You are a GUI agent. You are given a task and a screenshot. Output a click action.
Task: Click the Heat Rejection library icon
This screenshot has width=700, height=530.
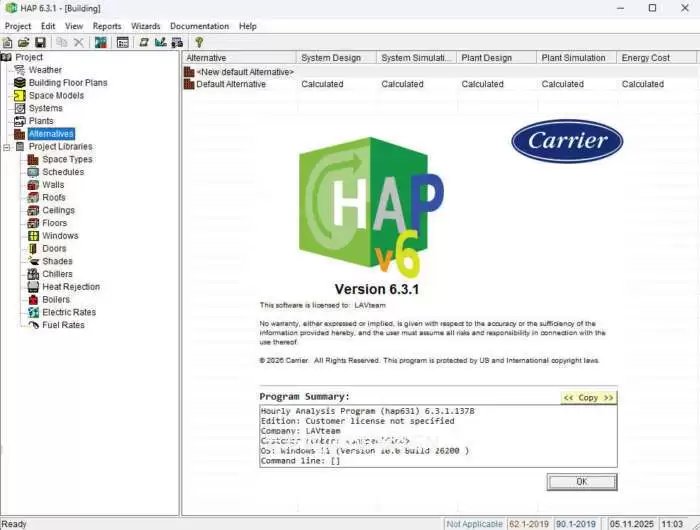coord(33,287)
